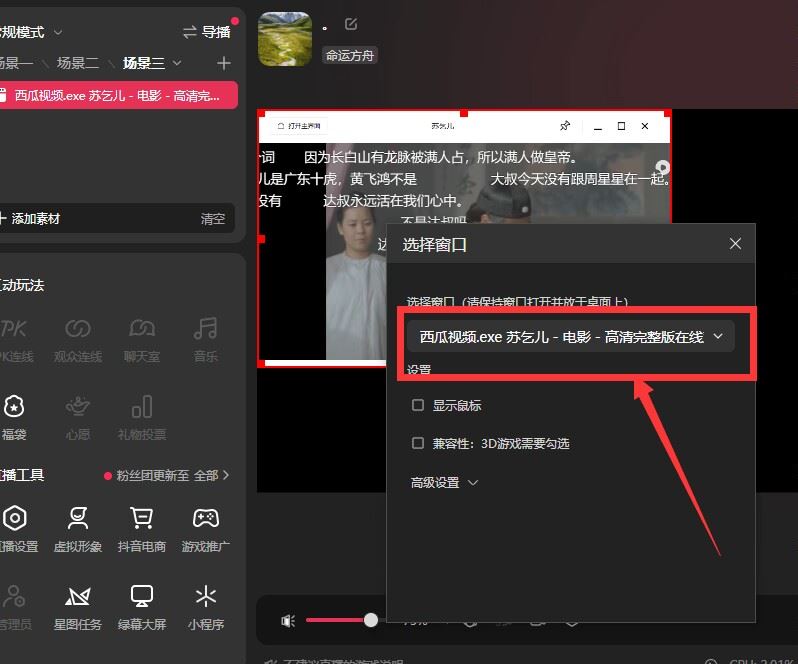Expand 粉丝团更新至 全部 arrow
Screen dimensions: 798x664
click(x=225, y=475)
